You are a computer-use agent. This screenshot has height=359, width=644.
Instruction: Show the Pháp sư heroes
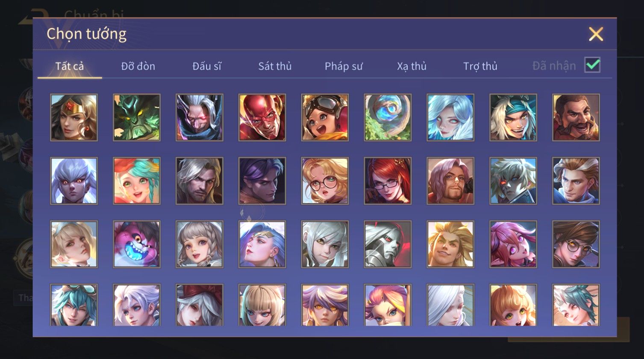point(344,66)
